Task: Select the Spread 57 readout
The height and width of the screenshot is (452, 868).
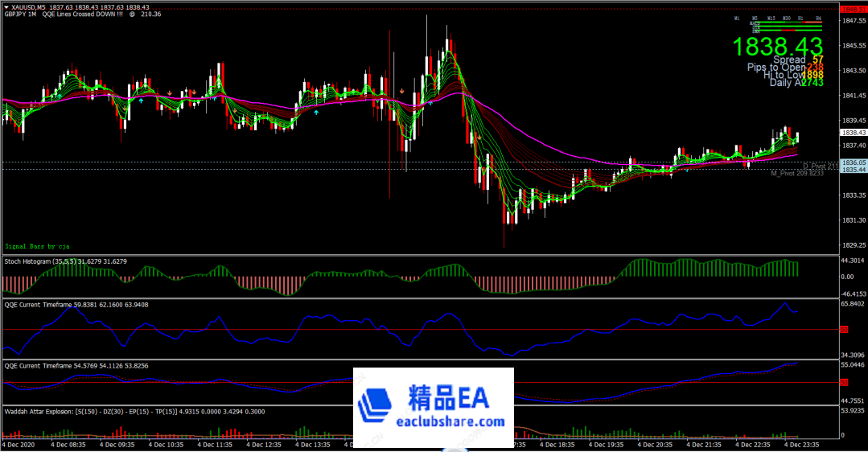Action: 798,60
